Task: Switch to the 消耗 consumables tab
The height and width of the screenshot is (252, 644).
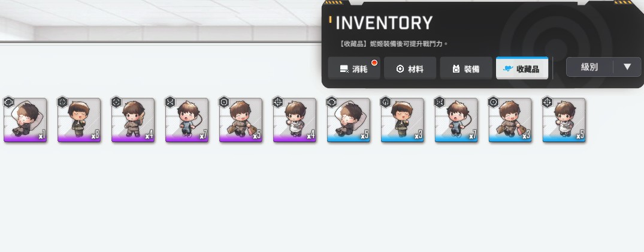Action: coord(354,68)
